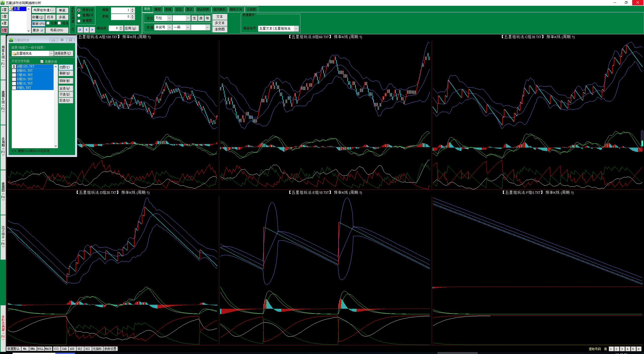The width and height of the screenshot is (644, 354).
Task: Apply the MA indicator
Action: (25, 349)
